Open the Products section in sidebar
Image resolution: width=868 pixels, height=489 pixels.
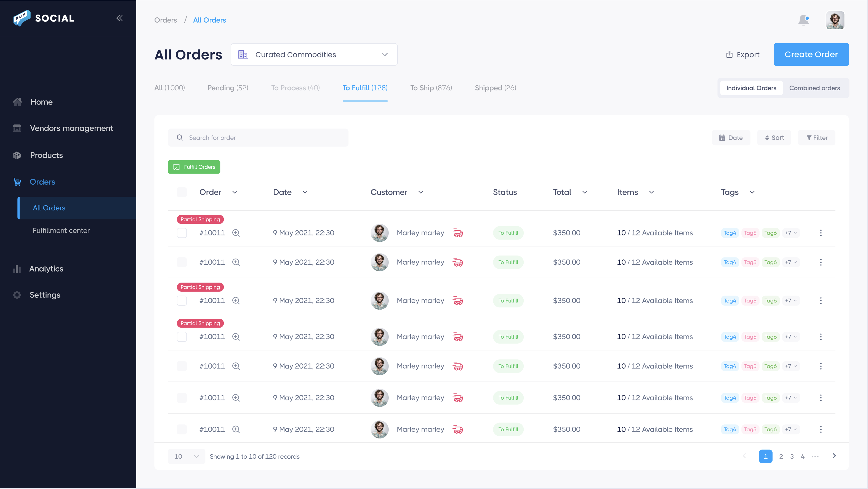click(x=46, y=155)
